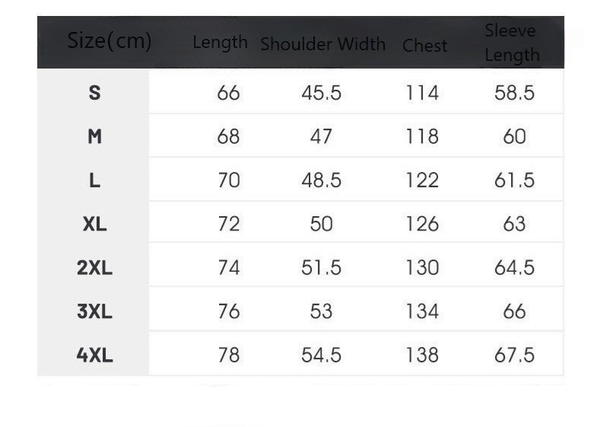This screenshot has width=600, height=427.
Task: Click chest value 130 in 2XL row
Action: (x=422, y=267)
